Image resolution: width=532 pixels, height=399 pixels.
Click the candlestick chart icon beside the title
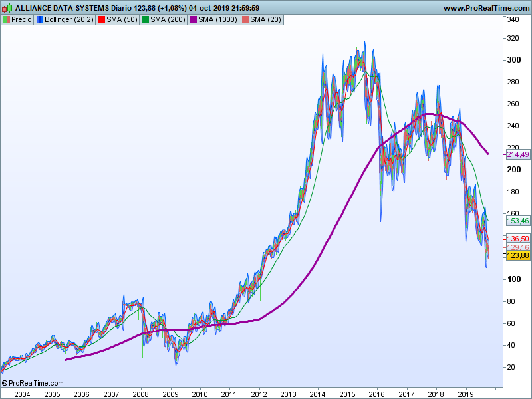[x=7, y=8]
